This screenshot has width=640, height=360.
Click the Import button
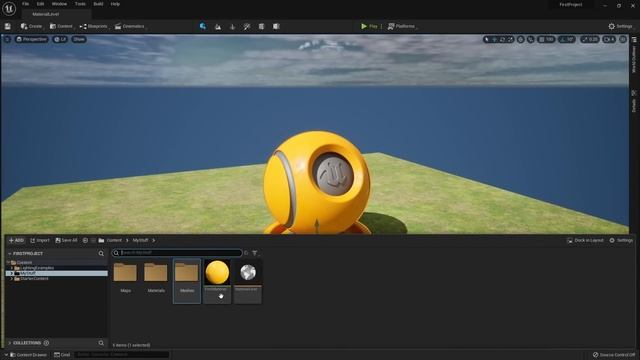(x=40, y=240)
